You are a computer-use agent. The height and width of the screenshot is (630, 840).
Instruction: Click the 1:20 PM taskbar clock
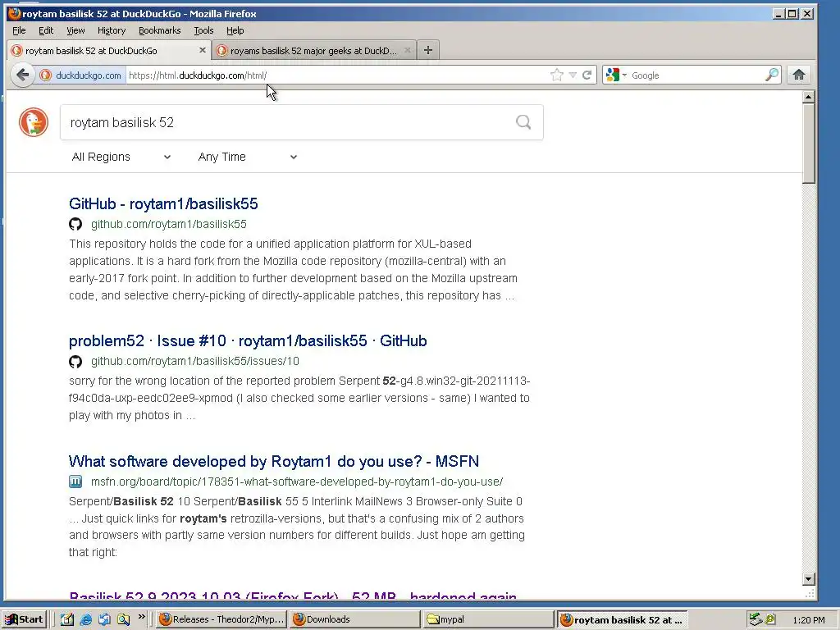(x=809, y=620)
